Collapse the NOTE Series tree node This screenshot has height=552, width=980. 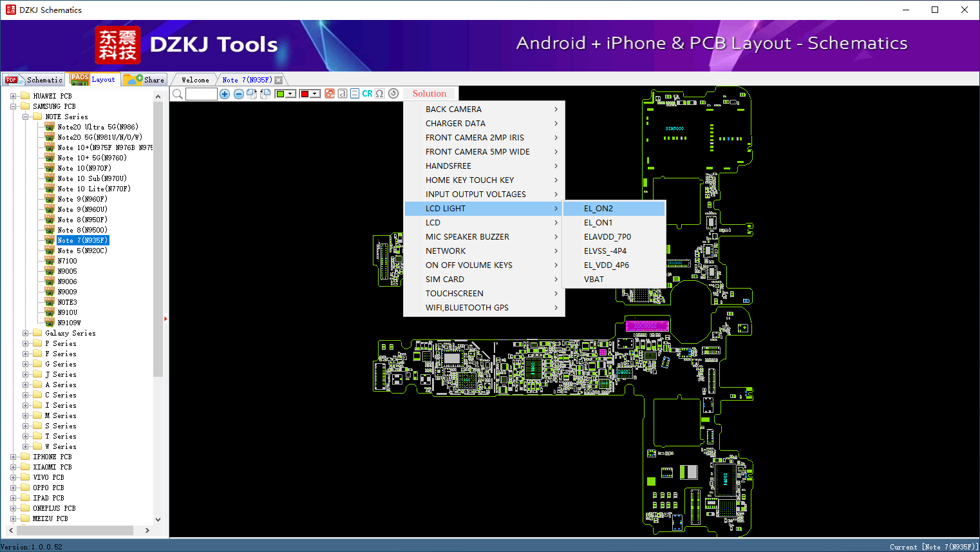click(25, 117)
